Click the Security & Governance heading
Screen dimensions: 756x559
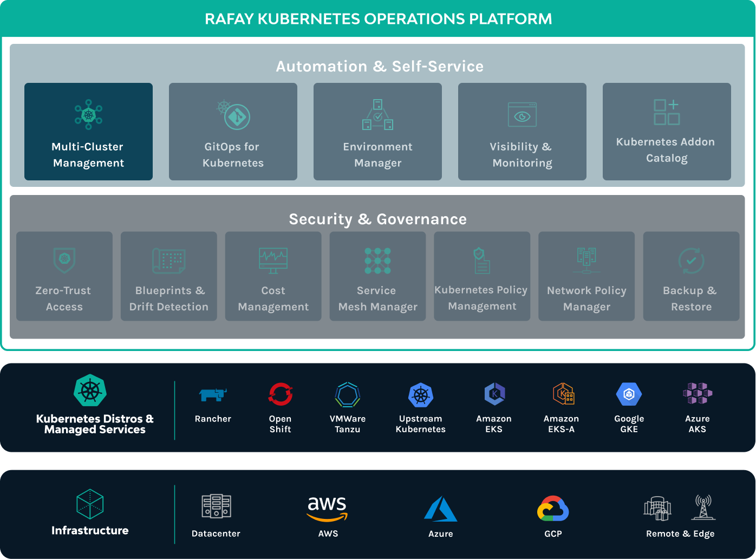point(377,219)
